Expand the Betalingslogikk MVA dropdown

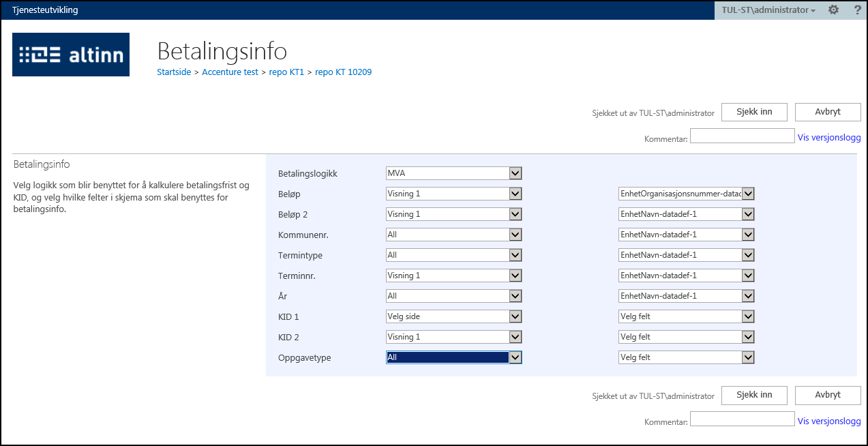click(453, 173)
